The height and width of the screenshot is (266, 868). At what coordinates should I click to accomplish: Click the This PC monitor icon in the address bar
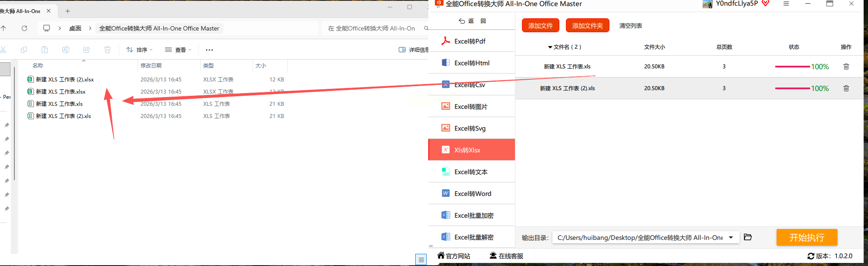click(x=47, y=28)
